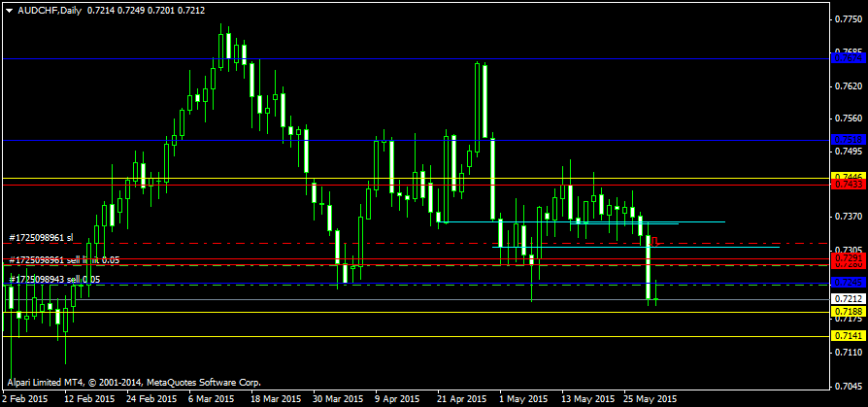The width and height of the screenshot is (868, 407).
Task: Select the current price label 0.7212
Action: 849,299
